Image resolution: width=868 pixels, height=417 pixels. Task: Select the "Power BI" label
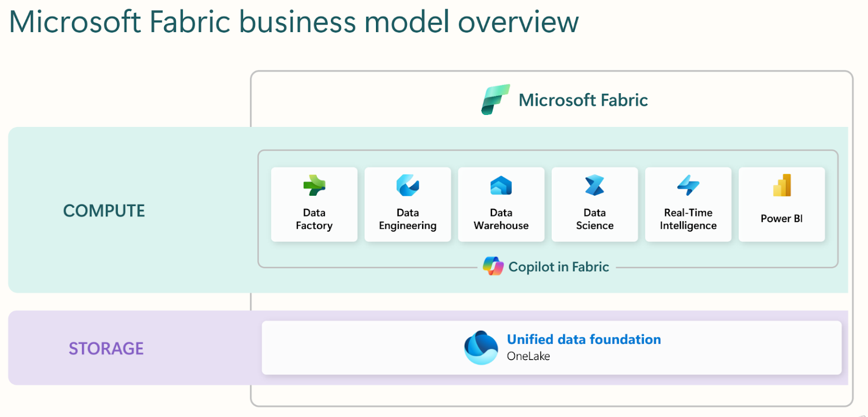coord(782,219)
